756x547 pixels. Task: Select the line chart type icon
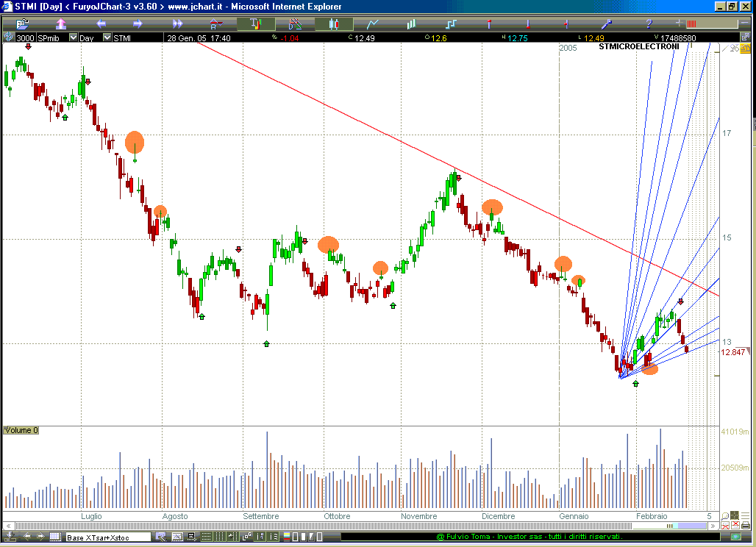373,24
